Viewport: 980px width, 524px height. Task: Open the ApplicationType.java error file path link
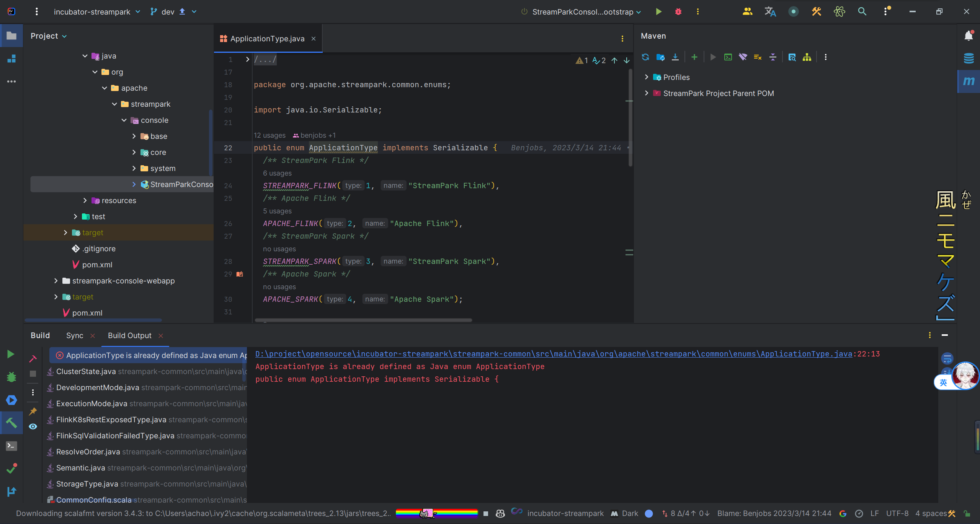click(x=553, y=354)
